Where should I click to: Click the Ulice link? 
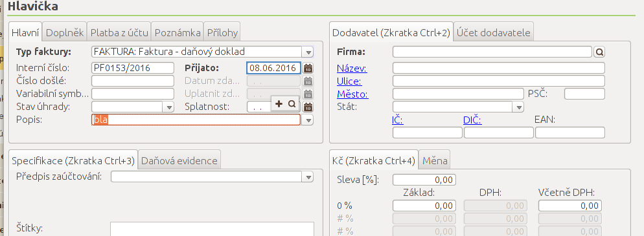click(349, 81)
